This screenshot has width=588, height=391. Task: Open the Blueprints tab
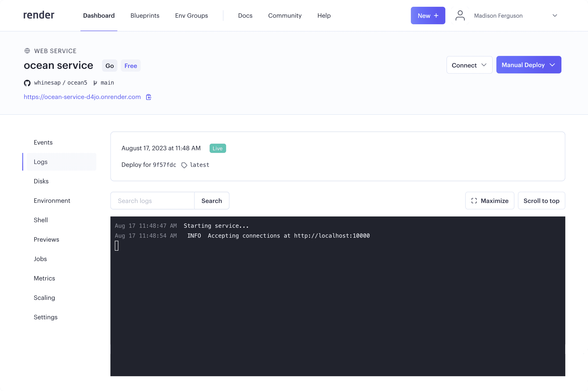click(145, 16)
